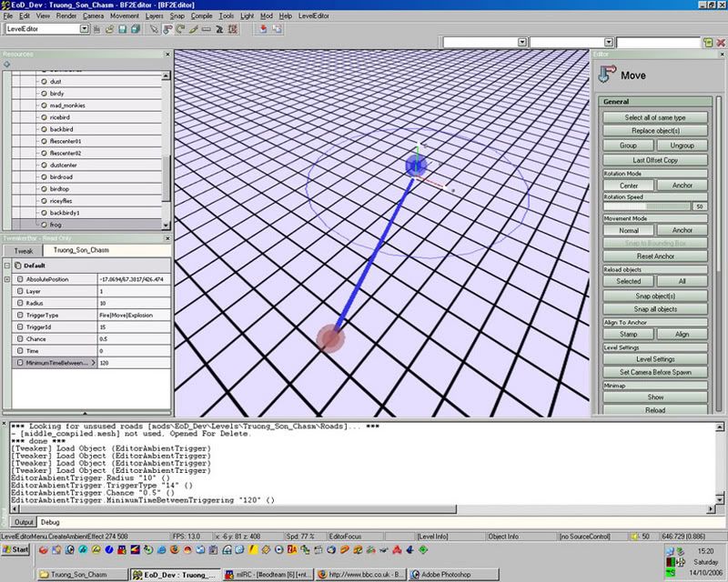Image resolution: width=728 pixels, height=582 pixels.
Task: Click the grayed-out icon beside the LevelEditor combo
Action: coord(96,29)
